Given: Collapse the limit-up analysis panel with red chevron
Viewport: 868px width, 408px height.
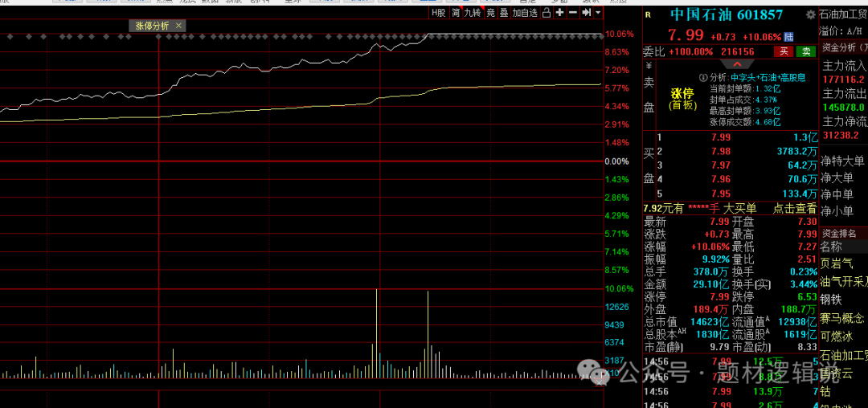Looking at the screenshot, I should [737, 63].
